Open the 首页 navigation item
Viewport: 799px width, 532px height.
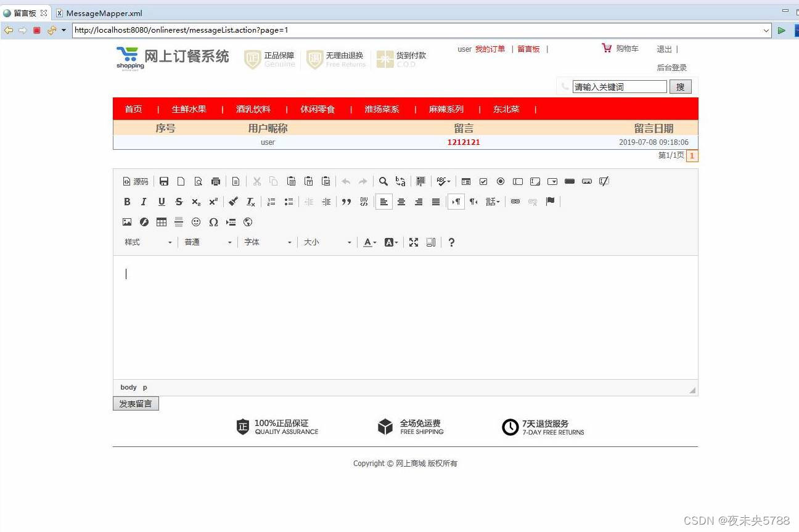[133, 109]
